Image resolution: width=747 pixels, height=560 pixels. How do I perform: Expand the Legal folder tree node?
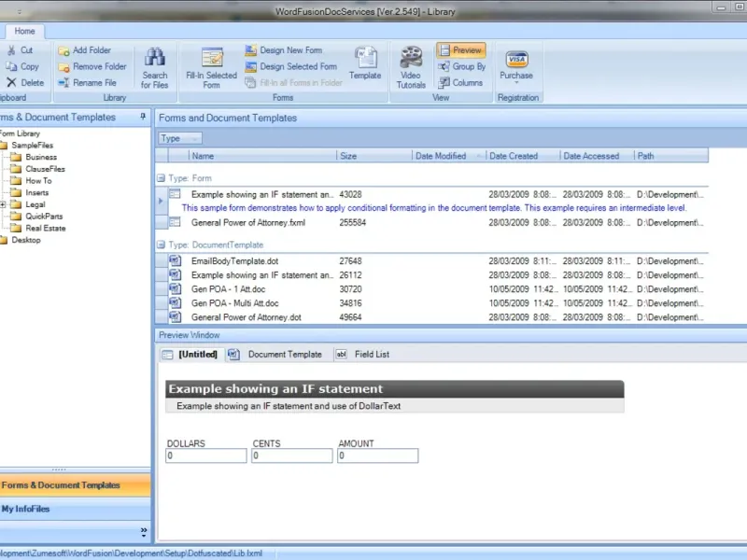(3, 204)
